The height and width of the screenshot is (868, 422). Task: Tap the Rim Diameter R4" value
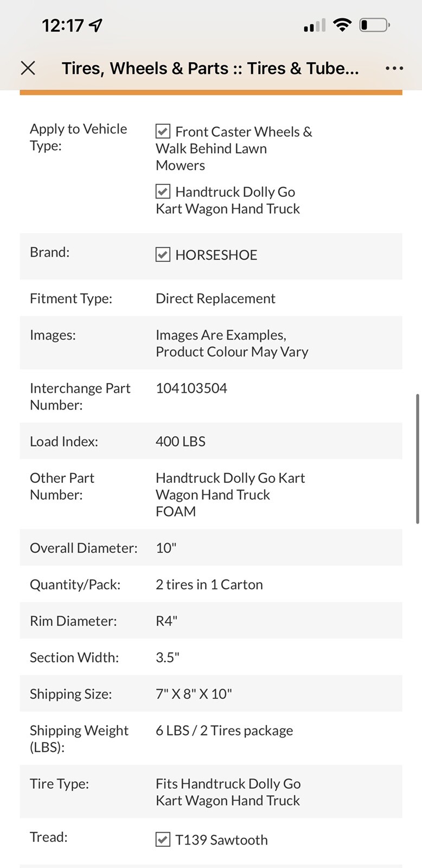[x=167, y=621]
